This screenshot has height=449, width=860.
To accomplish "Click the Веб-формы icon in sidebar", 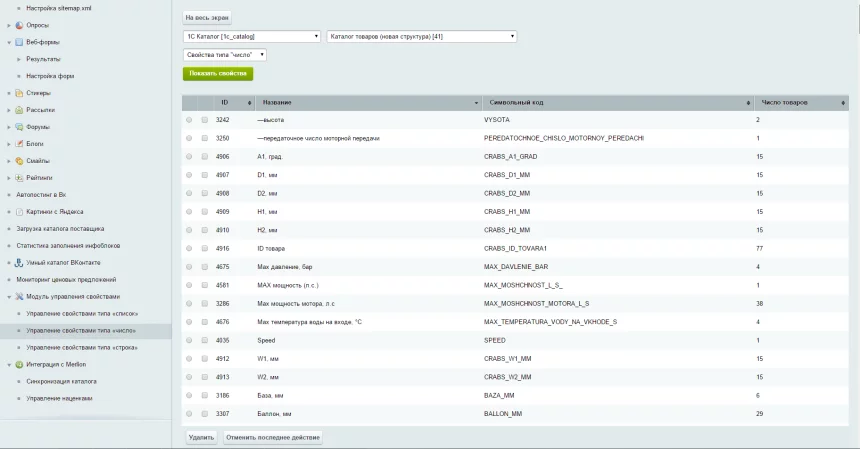I will point(20,42).
